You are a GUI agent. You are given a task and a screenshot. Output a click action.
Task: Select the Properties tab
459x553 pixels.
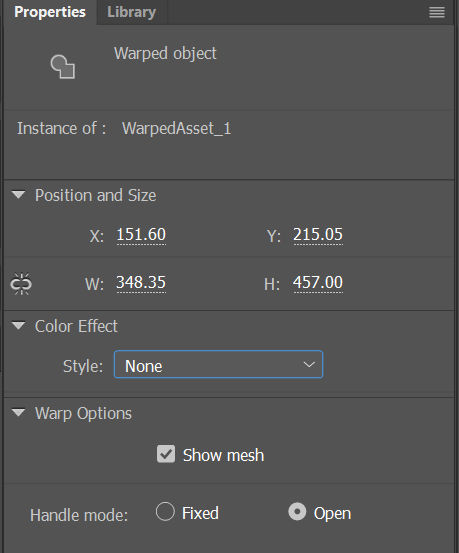click(x=50, y=12)
